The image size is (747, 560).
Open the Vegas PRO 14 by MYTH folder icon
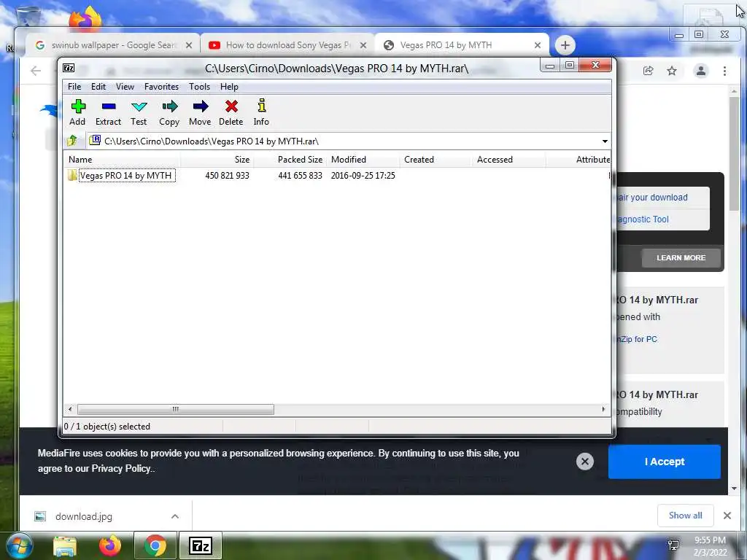click(x=72, y=175)
